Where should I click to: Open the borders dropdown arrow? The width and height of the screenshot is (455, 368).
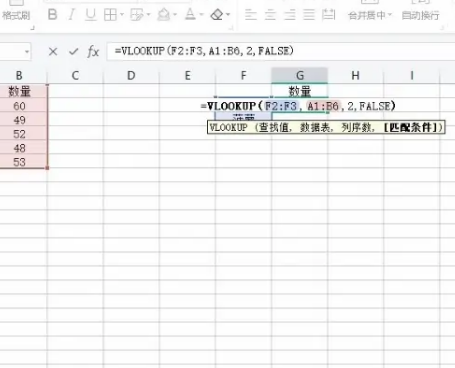click(122, 15)
